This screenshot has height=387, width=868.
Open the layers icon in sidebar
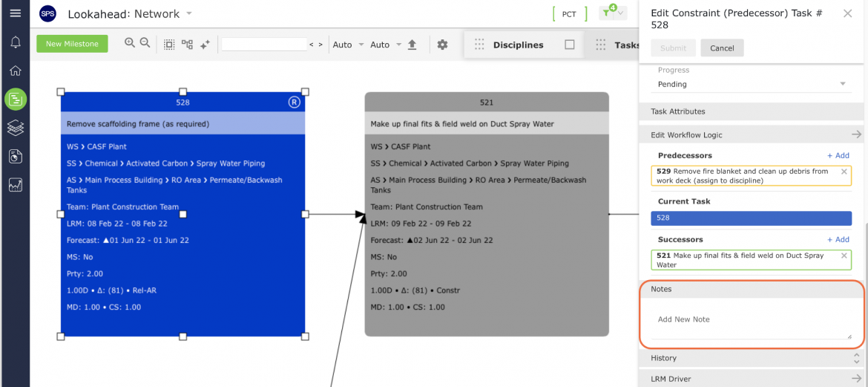click(16, 128)
